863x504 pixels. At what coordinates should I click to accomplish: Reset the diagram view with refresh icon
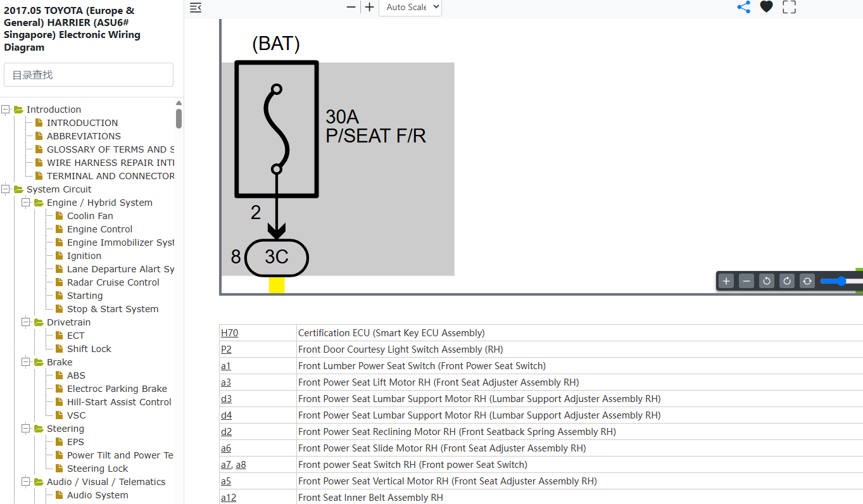click(807, 281)
